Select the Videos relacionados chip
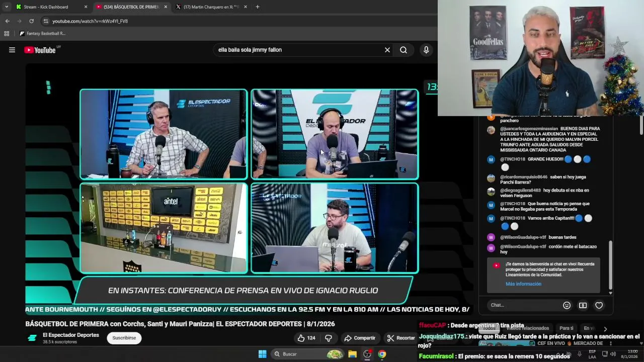Viewport: 644px width, 362px height. click(x=527, y=328)
